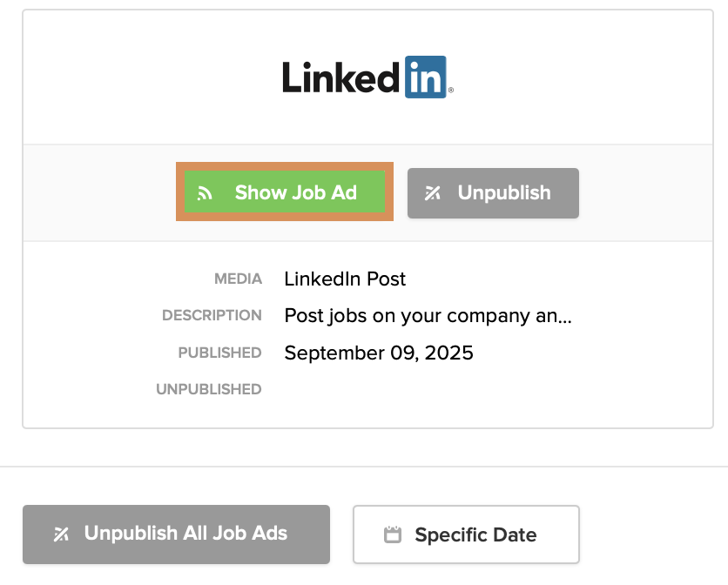Select the 'LinkedIn Post' media value
The height and width of the screenshot is (585, 728).
click(345, 279)
